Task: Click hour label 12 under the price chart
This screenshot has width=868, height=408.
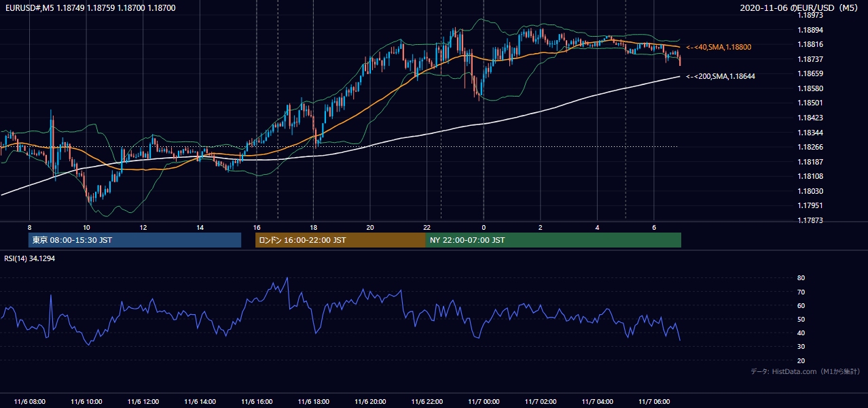Action: tap(143, 227)
